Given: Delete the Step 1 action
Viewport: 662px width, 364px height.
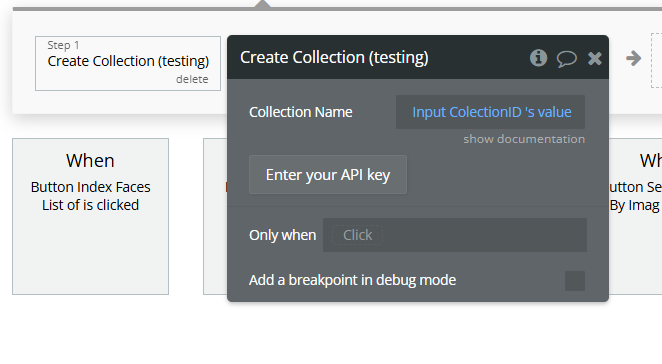Looking at the screenshot, I should [192, 79].
